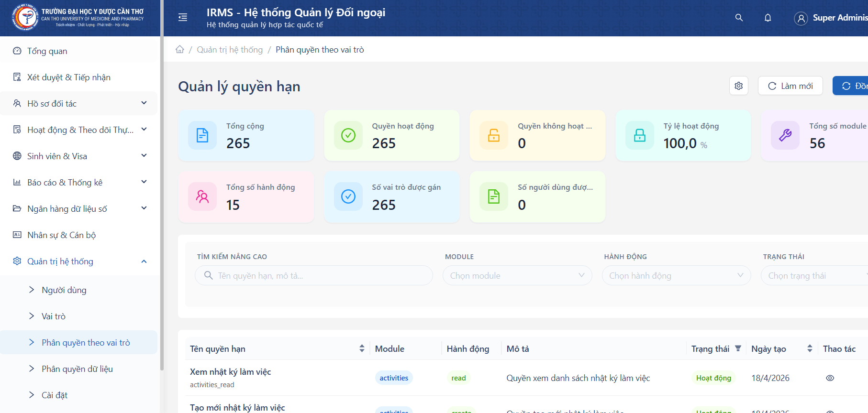This screenshot has width=868, height=413.
Task: Click Quản trị hệ thống breadcrumb link
Action: tap(230, 50)
